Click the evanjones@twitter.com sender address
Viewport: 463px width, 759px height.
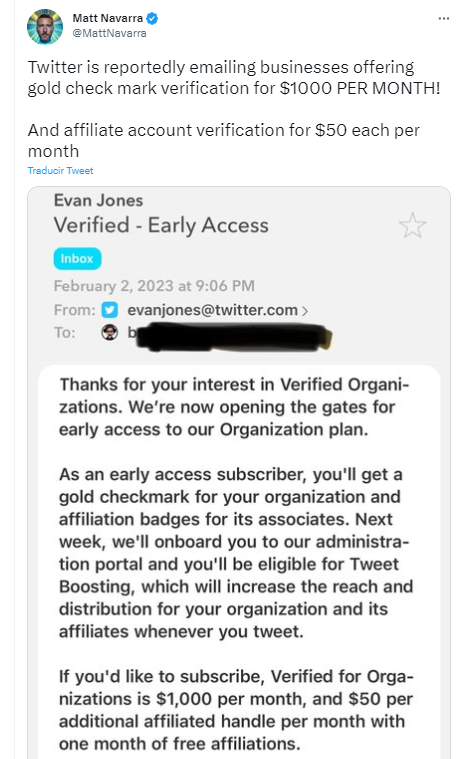[212, 310]
